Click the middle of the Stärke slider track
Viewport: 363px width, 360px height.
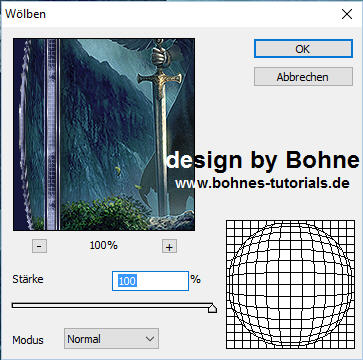click(x=112, y=305)
